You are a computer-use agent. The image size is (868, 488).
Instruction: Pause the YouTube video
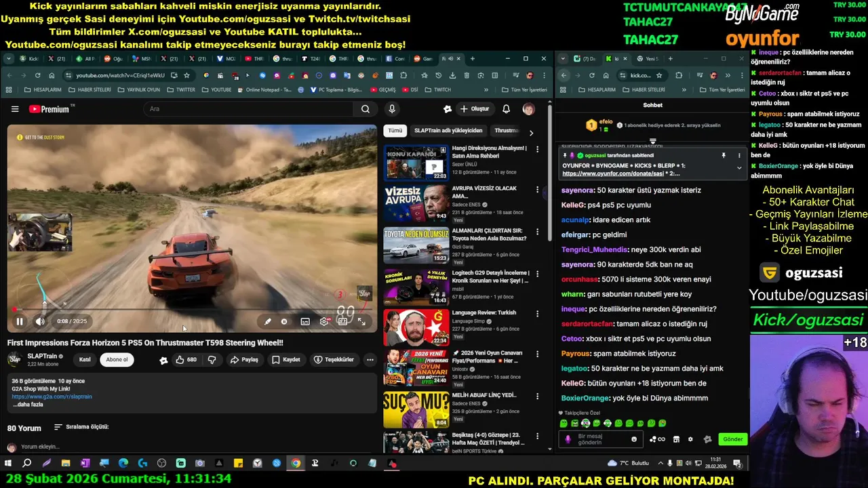tap(20, 322)
